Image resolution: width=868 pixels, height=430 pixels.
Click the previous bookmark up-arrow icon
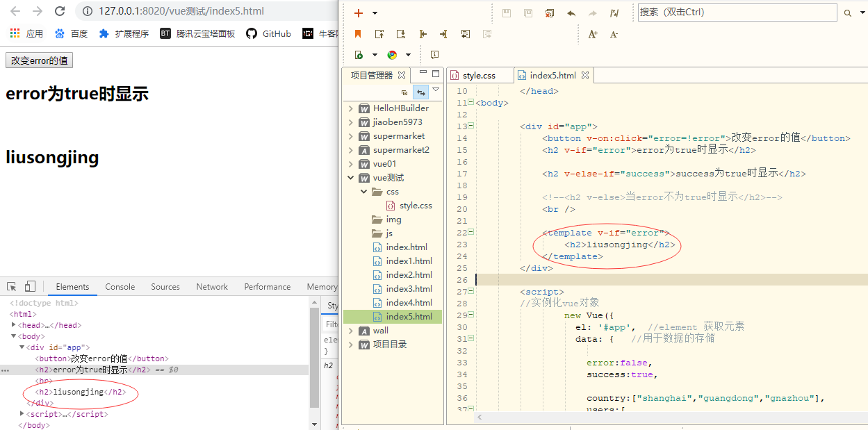click(x=379, y=34)
